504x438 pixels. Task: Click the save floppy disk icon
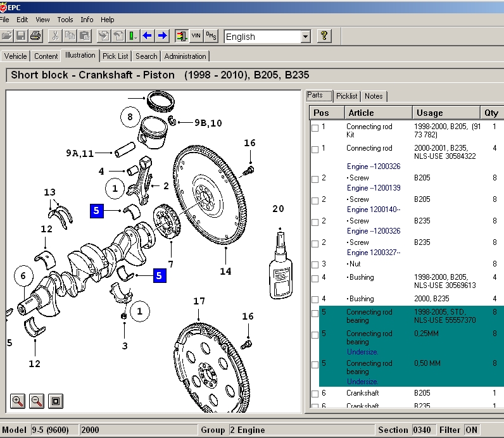point(21,36)
